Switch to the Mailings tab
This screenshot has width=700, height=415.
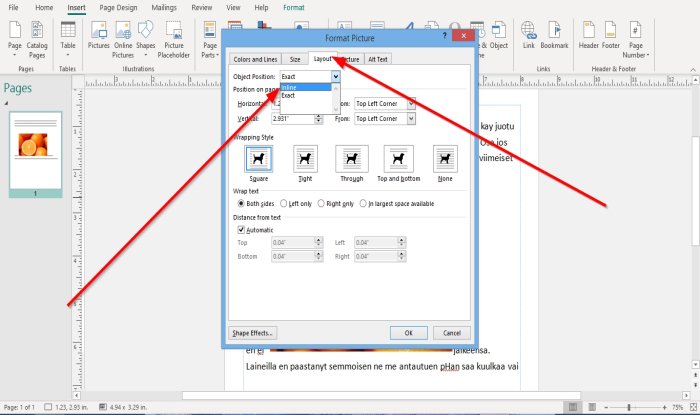coord(164,8)
